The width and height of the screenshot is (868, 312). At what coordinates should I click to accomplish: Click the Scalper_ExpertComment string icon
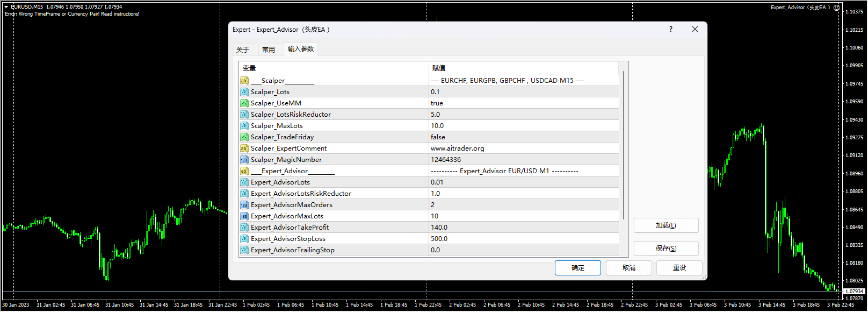click(244, 148)
